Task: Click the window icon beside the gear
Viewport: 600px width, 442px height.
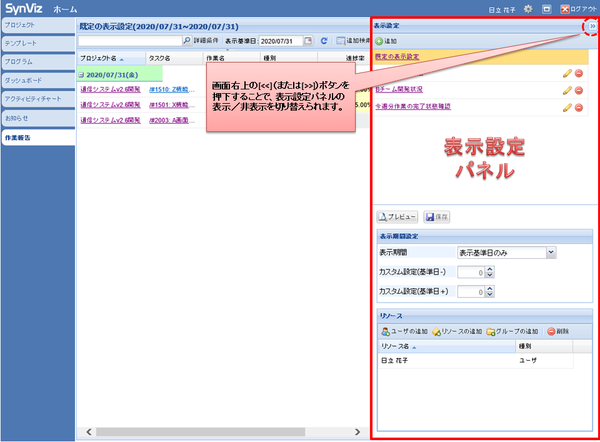Action: (547, 9)
